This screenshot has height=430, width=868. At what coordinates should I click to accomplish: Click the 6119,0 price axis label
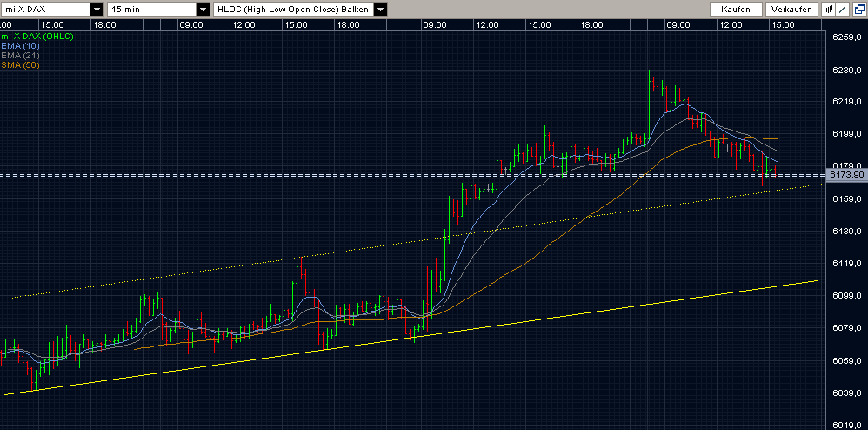846,263
